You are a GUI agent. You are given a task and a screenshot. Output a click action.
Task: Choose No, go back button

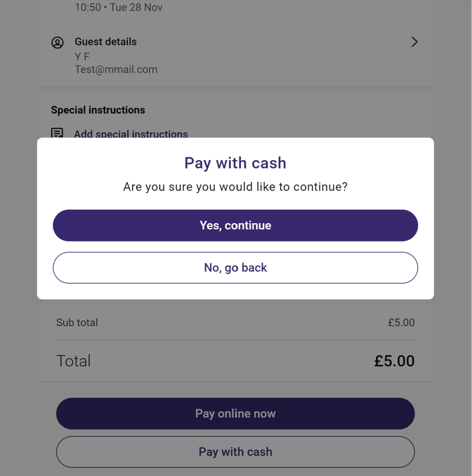click(x=235, y=267)
